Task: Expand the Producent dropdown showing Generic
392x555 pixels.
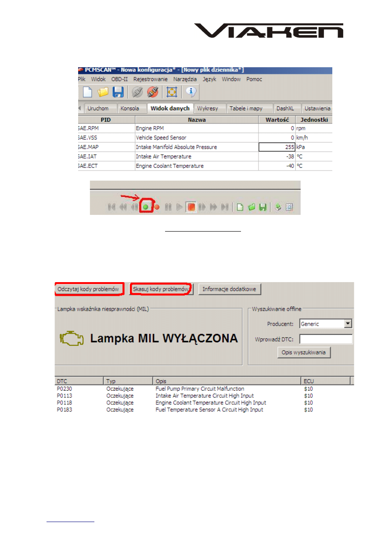Action: [348, 324]
